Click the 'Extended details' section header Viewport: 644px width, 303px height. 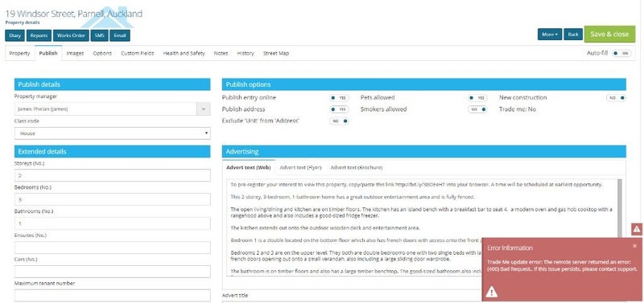point(112,151)
